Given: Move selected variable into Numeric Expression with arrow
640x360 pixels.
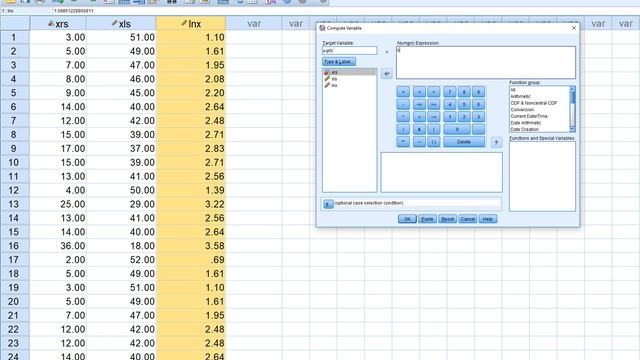Looking at the screenshot, I should click(x=387, y=74).
